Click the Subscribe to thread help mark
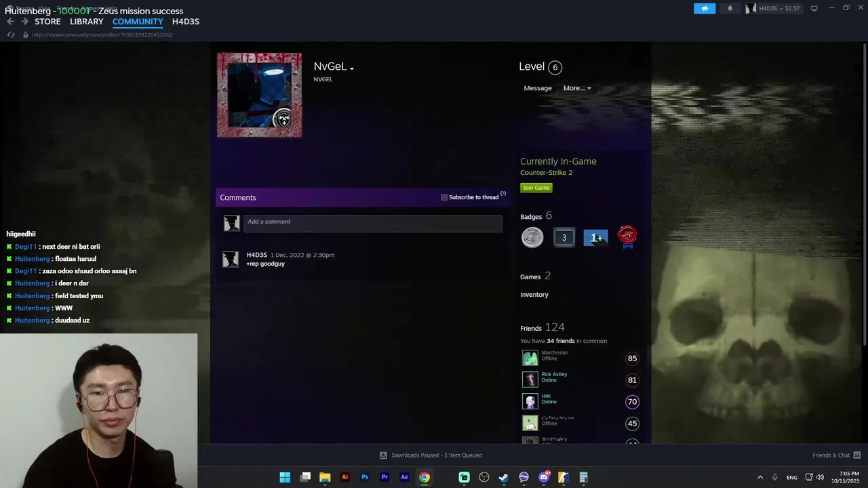This screenshot has width=868, height=488. pyautogui.click(x=503, y=194)
